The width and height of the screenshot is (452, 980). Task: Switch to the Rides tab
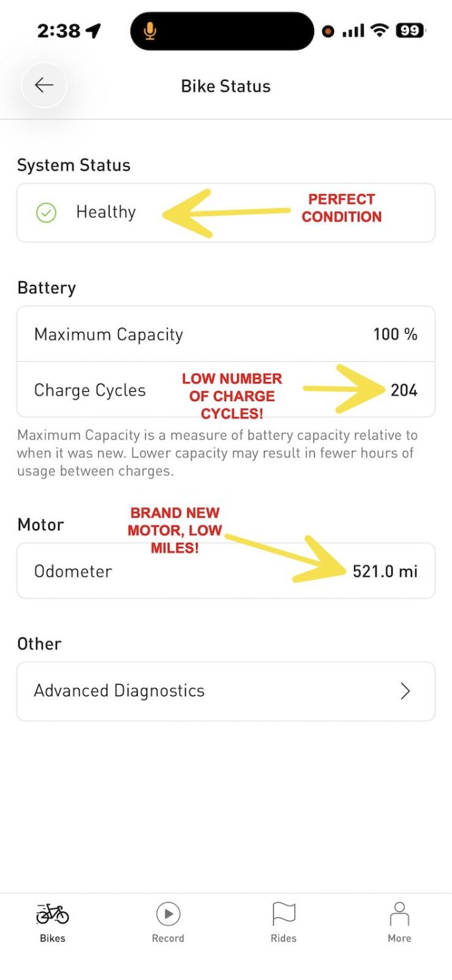(x=283, y=921)
